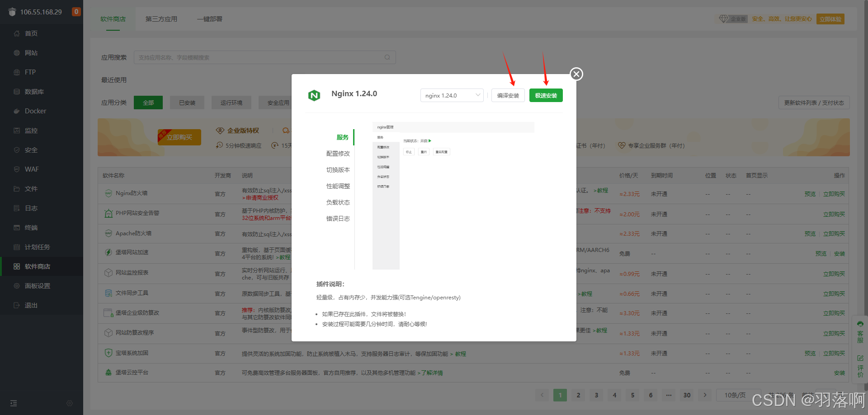
Task: Click the orange notification badge 0
Action: pos(76,12)
